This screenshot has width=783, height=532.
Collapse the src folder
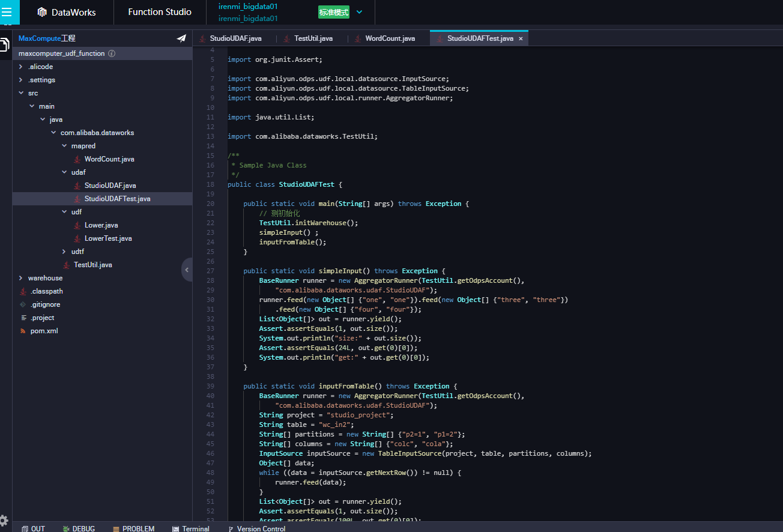pos(20,93)
